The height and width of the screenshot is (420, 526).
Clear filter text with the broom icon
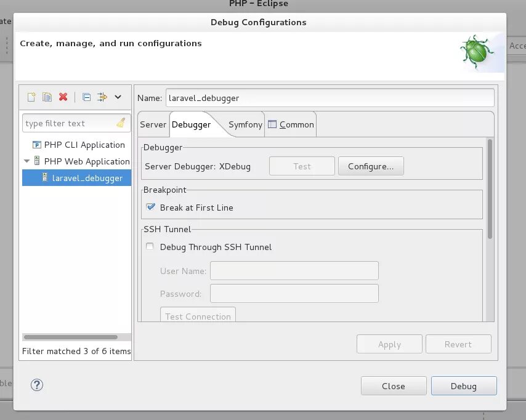click(x=121, y=123)
